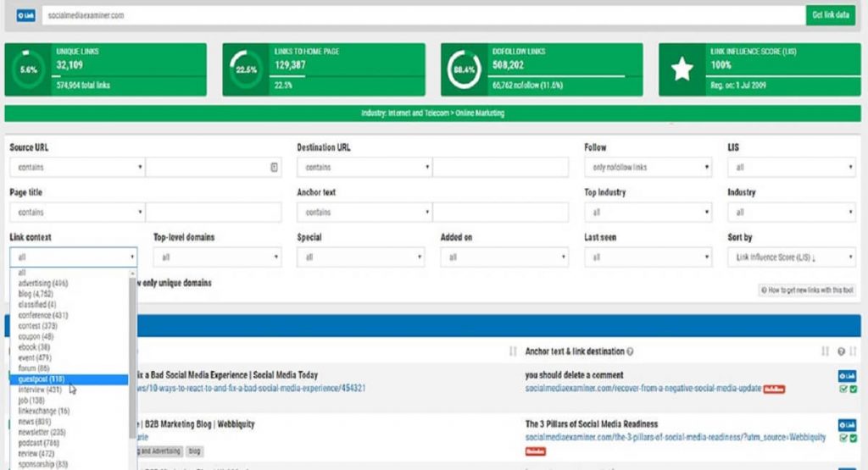Click the Destination URL text input

pos(500,167)
